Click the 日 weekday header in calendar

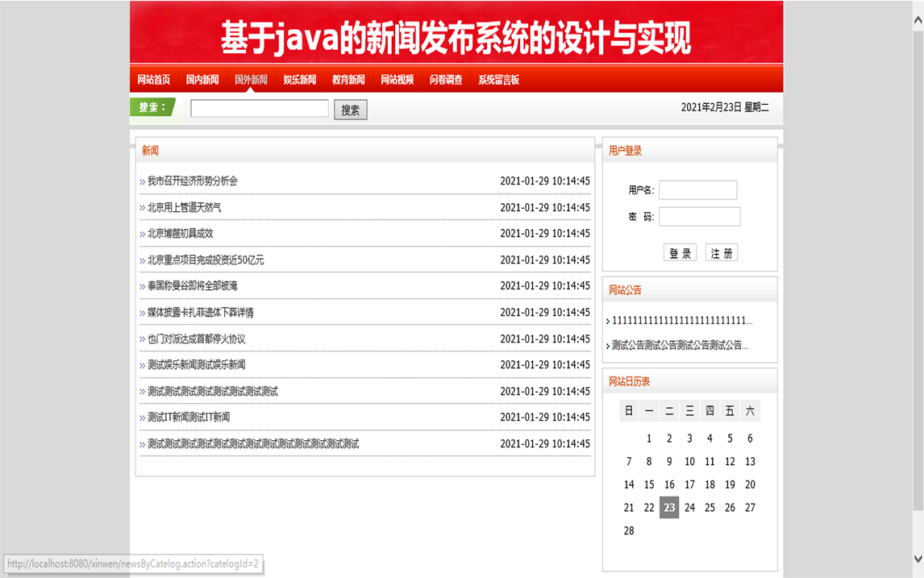coord(629,410)
